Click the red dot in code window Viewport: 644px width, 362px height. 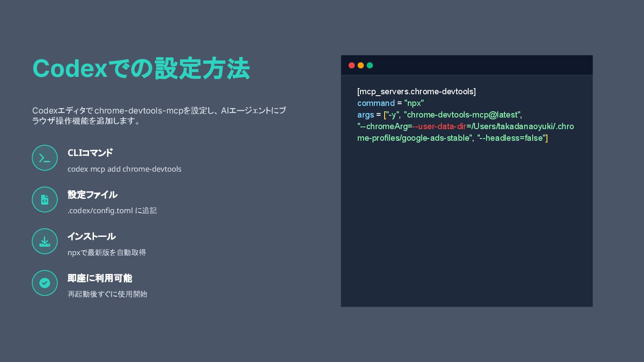tap(352, 65)
